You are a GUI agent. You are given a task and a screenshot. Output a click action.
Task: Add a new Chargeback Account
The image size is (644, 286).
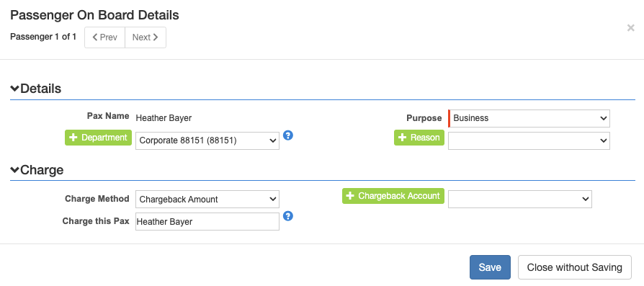pyautogui.click(x=393, y=196)
